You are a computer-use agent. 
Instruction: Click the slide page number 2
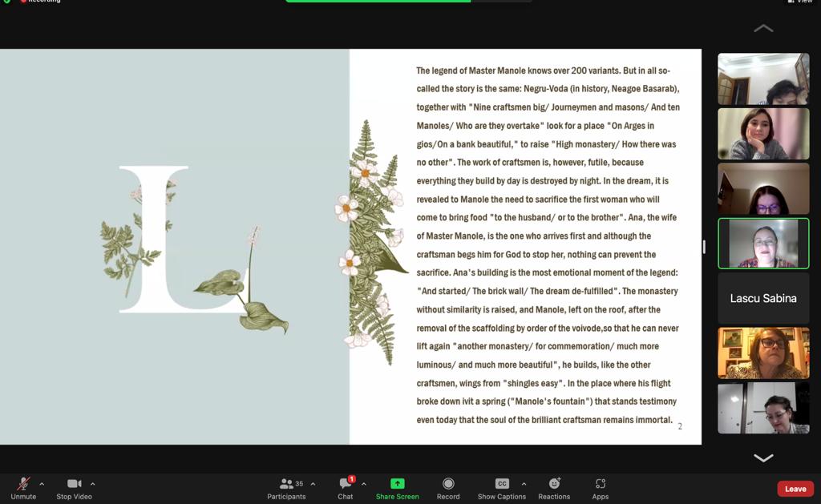680,426
